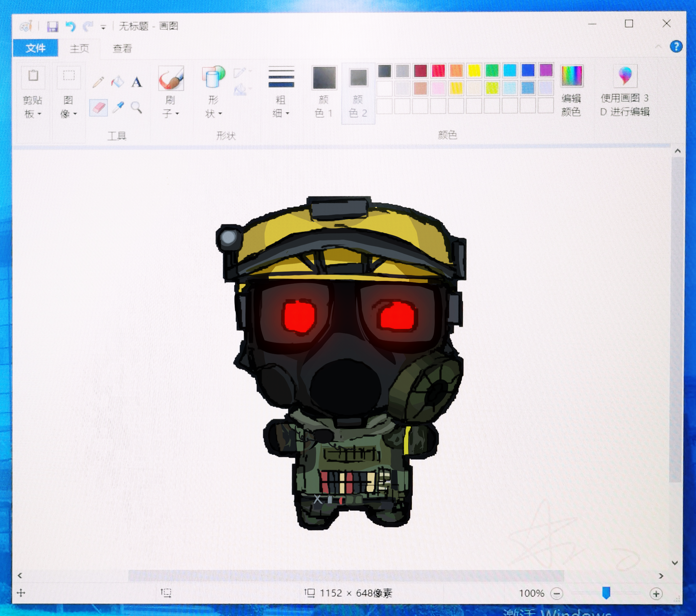Expand the Image (图像) dropdown arrow

75,114
